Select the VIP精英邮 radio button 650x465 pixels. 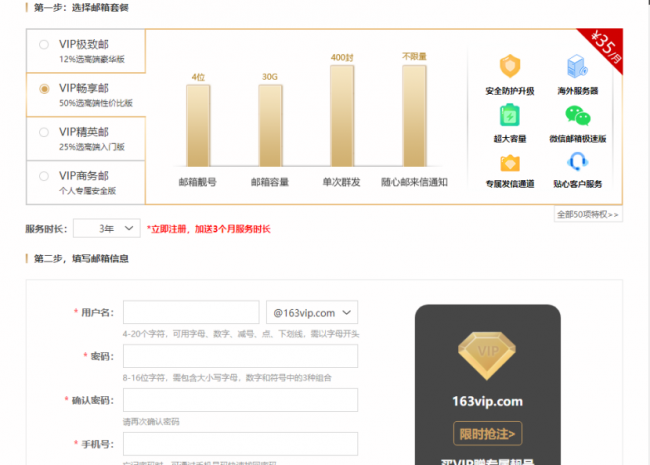pos(44,132)
